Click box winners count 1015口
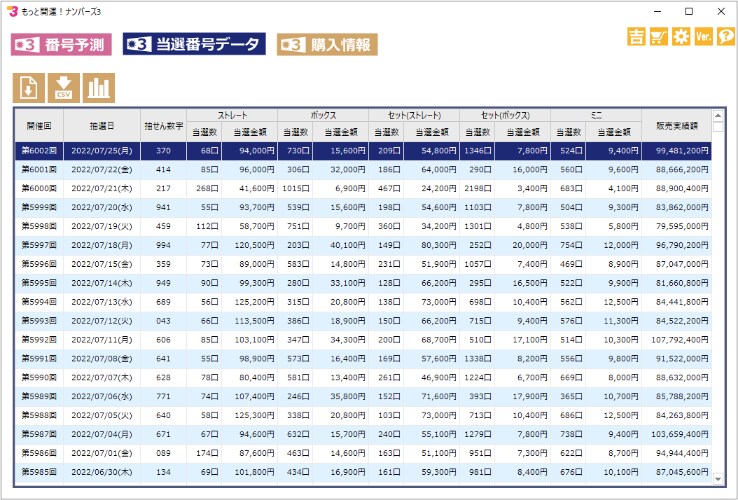The image size is (738, 500). (296, 189)
